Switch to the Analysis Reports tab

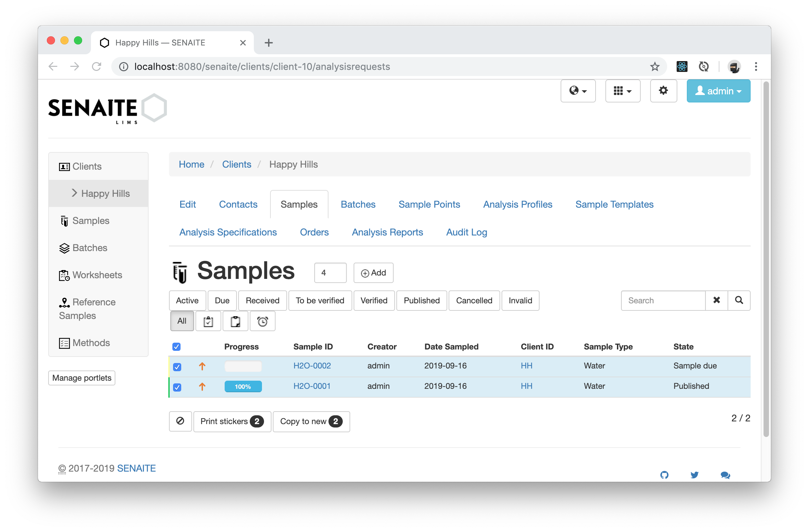click(388, 232)
